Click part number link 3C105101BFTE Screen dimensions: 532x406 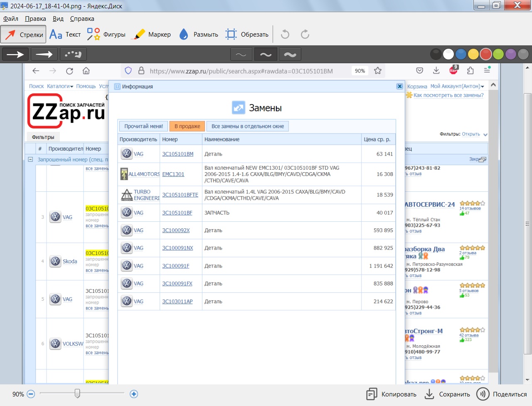180,195
